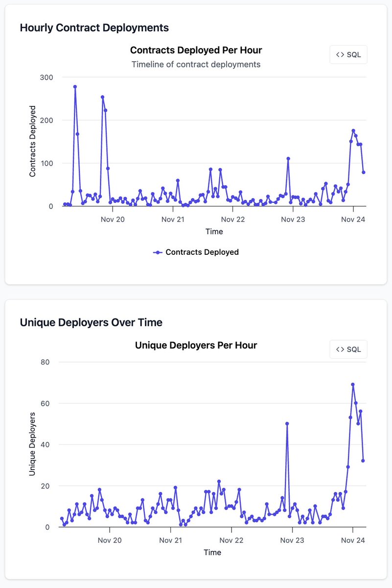392x588 pixels.
Task: Click the 'Time' label under Unique Deployers chart
Action: [212, 552]
